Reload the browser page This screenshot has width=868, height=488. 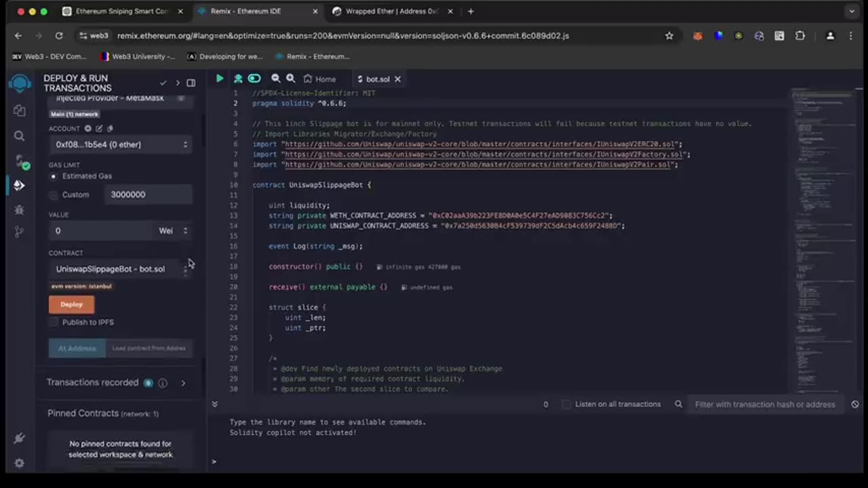click(x=59, y=36)
